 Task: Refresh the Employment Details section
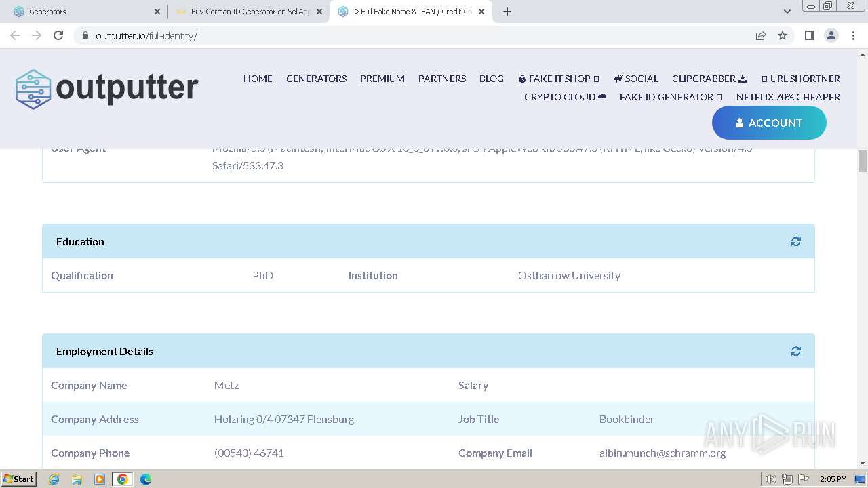[795, 351]
